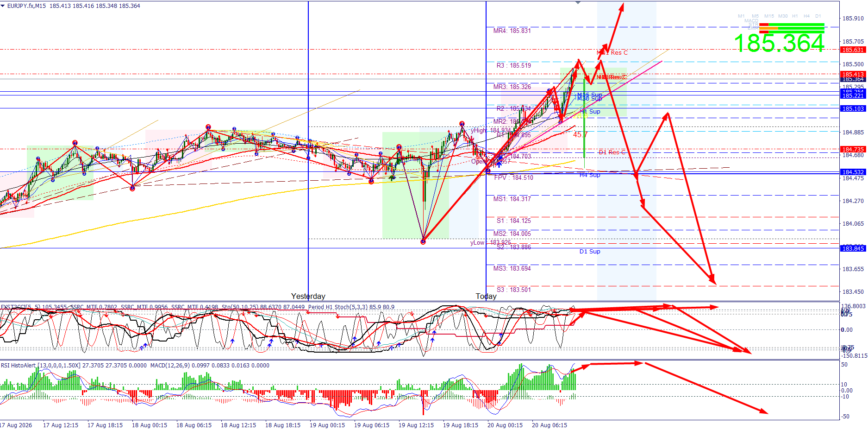Click the 185.910 price scale value
The image size is (868, 430).
(x=853, y=19)
